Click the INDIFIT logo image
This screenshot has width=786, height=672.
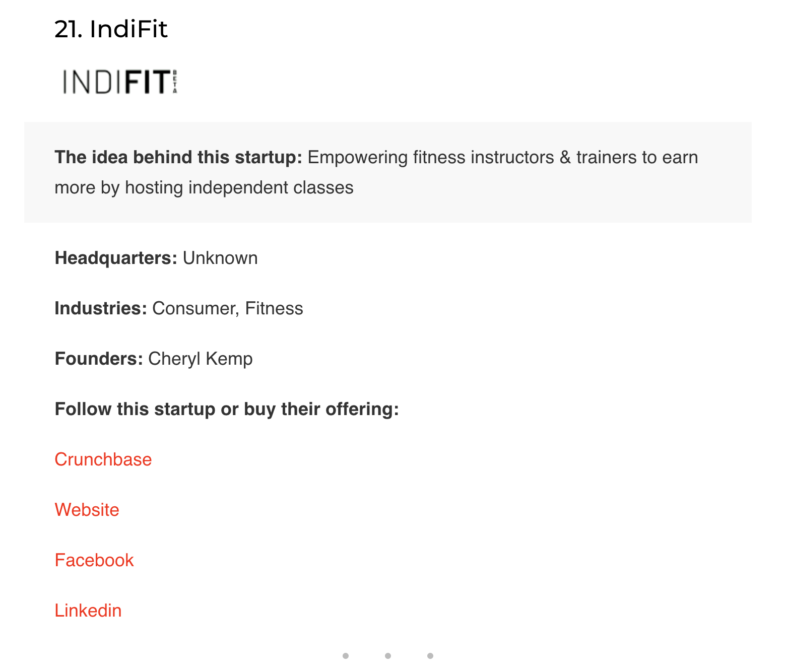pyautogui.click(x=120, y=82)
